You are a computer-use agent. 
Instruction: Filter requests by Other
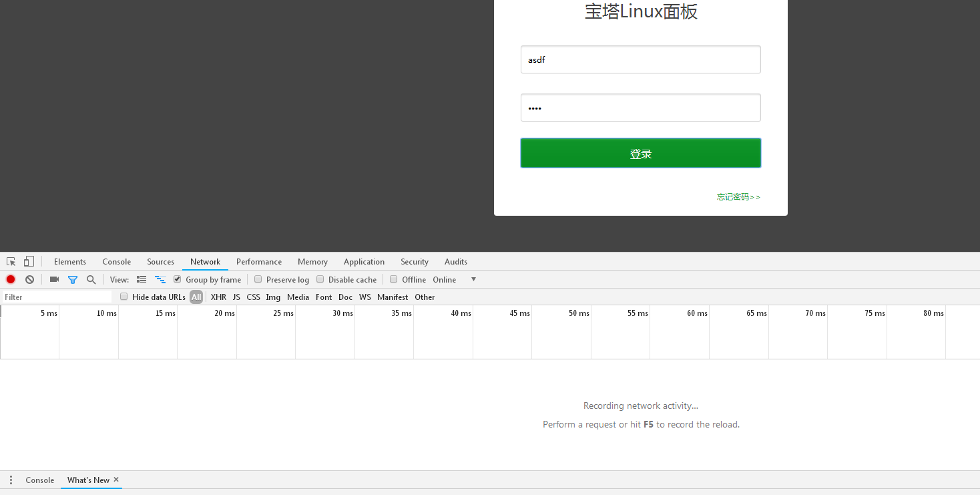click(x=425, y=297)
